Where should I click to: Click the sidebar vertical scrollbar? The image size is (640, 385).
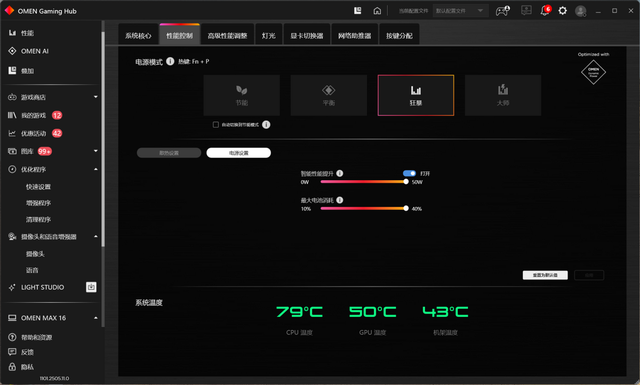[103, 139]
